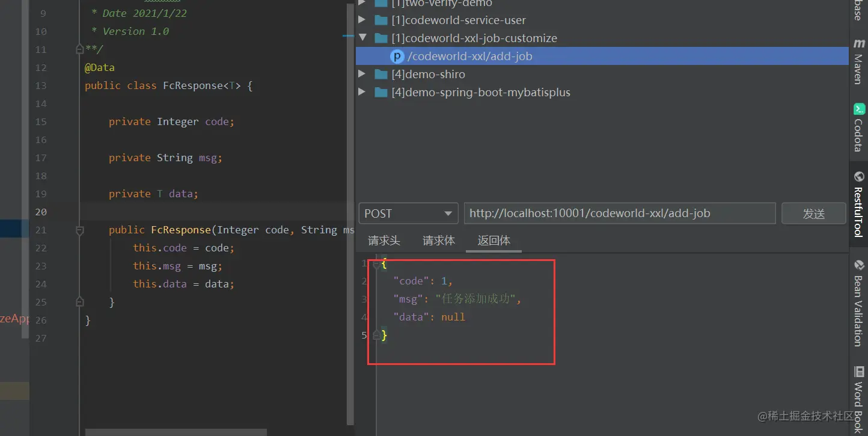This screenshot has height=436, width=868.
Task: Click the codeworld-xxl-job-customize folder icon
Action: tap(381, 38)
